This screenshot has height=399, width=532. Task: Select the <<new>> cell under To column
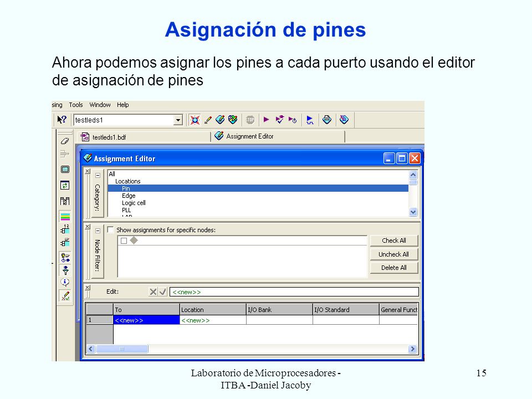146,320
